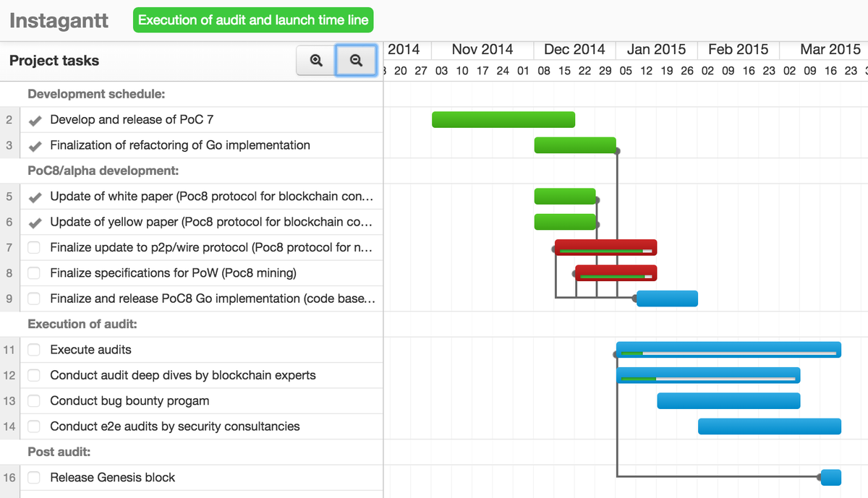
Task: Click the blue e2e audits Gantt bar
Action: 770,426
